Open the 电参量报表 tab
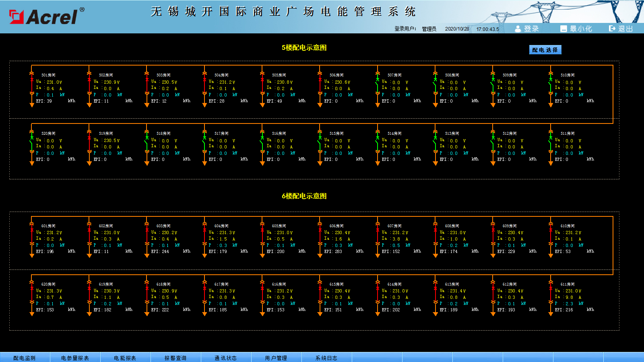The height and width of the screenshot is (362, 644). (75, 358)
